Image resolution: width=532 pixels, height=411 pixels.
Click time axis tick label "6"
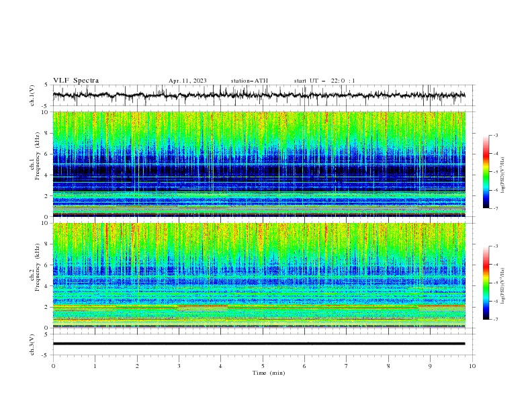click(x=304, y=366)
